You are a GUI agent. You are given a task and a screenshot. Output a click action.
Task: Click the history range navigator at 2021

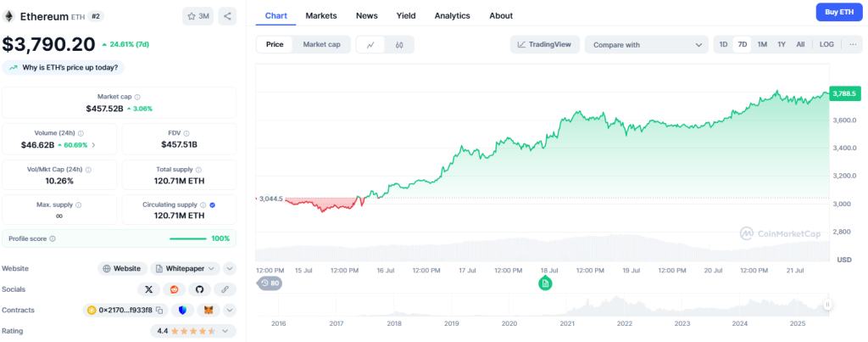567,323
